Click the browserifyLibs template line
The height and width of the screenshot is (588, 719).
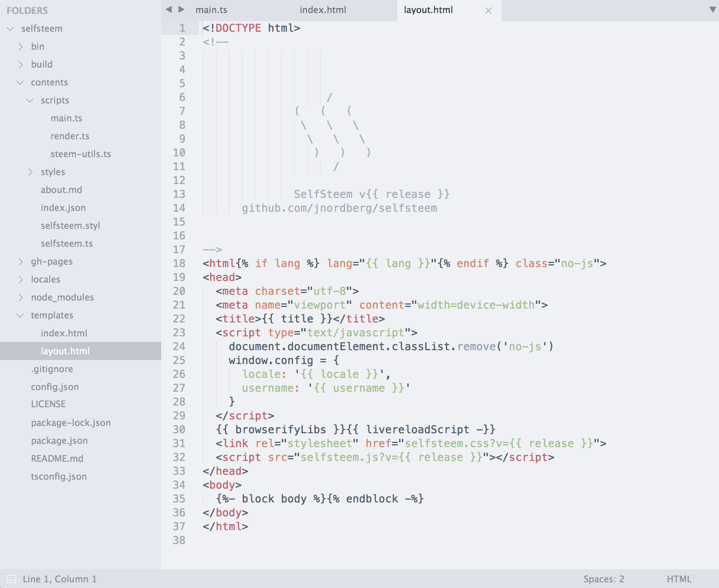click(x=355, y=430)
